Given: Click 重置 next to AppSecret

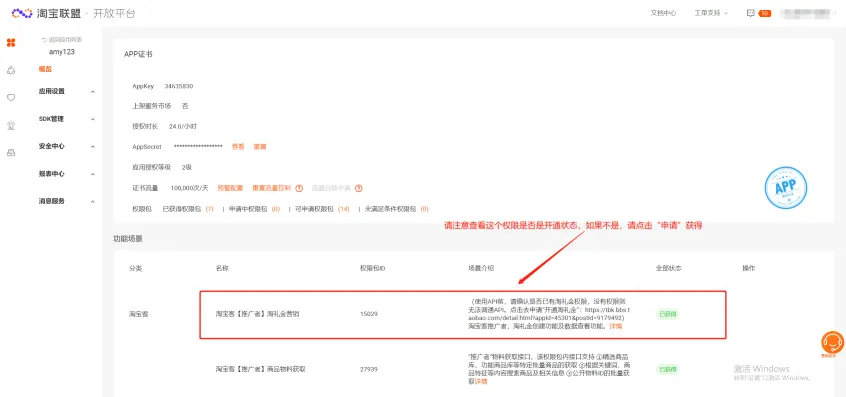Looking at the screenshot, I should (x=260, y=147).
